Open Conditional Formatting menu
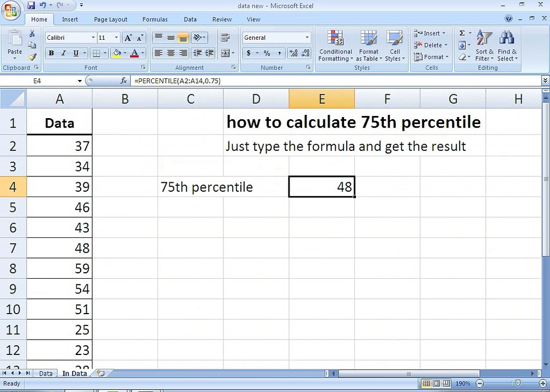 pos(335,46)
